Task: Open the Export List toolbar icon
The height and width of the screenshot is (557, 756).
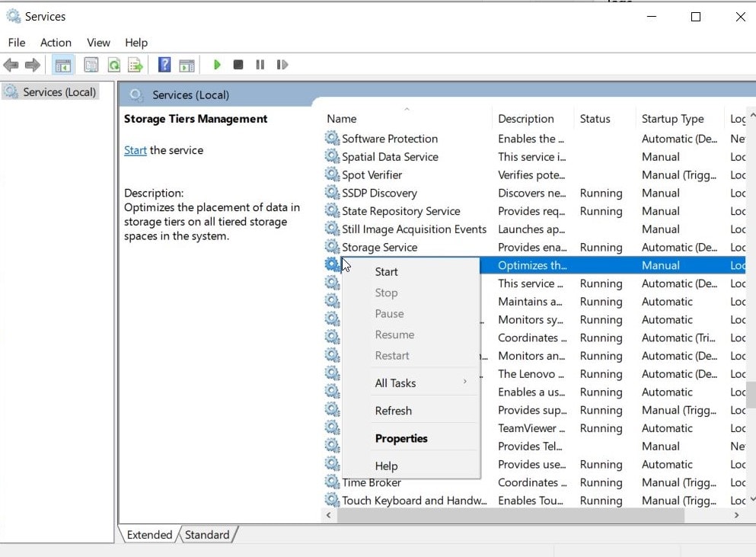Action: click(x=135, y=65)
